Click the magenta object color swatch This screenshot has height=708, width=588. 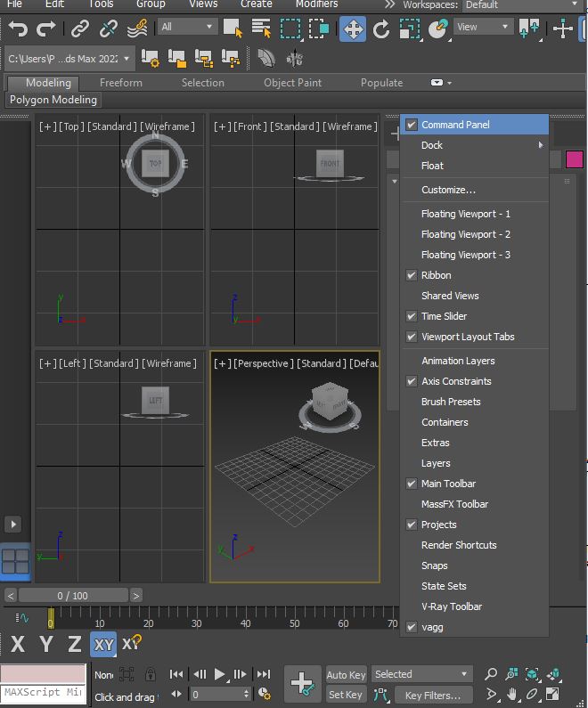tap(574, 159)
